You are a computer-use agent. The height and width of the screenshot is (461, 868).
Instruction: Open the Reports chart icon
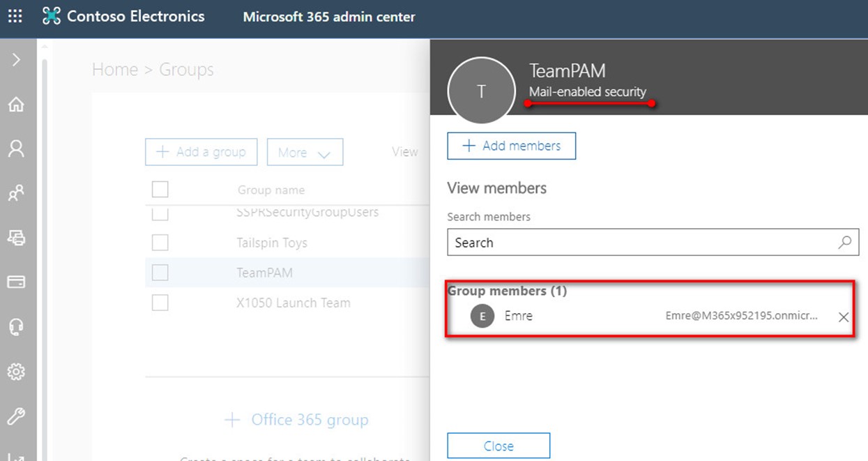(x=16, y=456)
